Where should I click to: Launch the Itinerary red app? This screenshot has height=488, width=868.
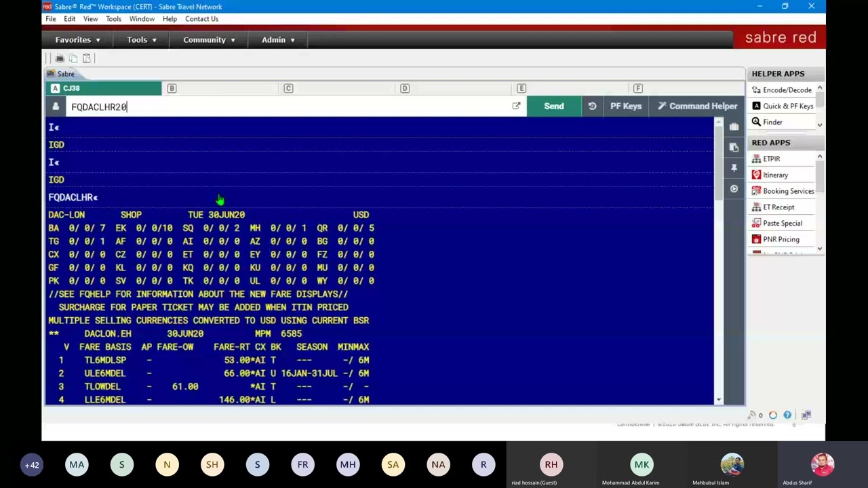(770, 175)
